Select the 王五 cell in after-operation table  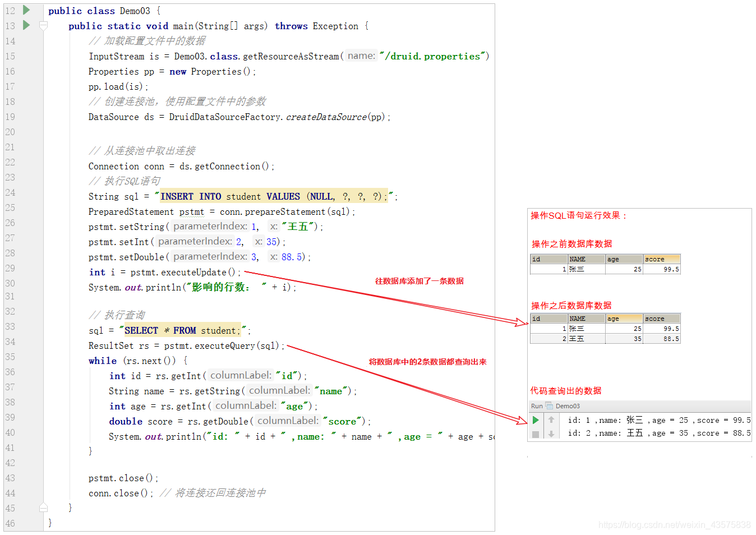[587, 339]
